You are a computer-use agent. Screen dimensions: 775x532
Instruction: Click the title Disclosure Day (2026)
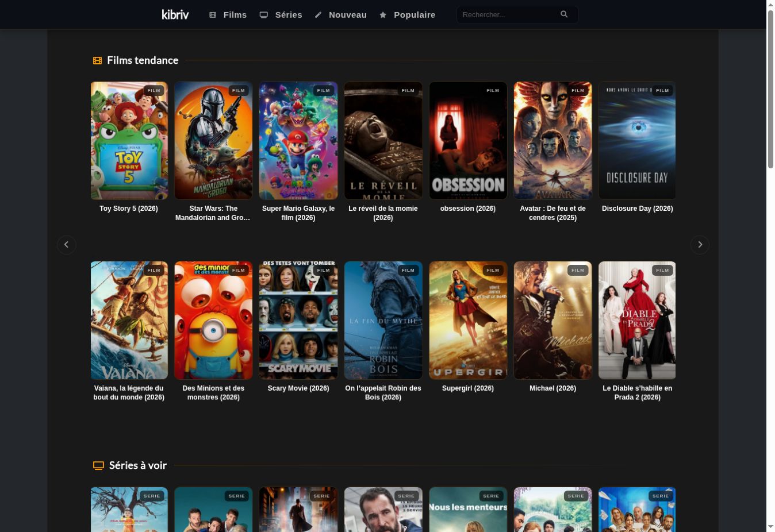pos(637,209)
